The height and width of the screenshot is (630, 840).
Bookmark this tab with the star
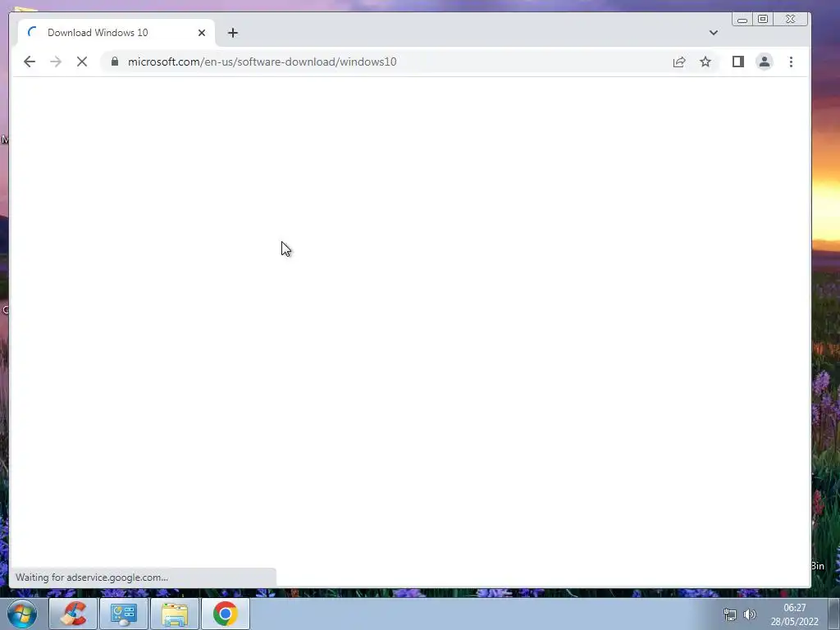[x=705, y=62]
